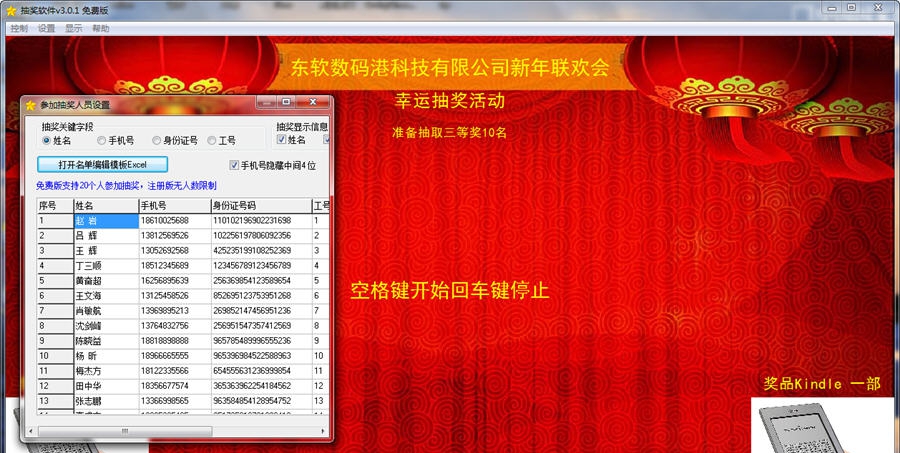
Task: Select row header number 12
Action: pyautogui.click(x=55, y=386)
